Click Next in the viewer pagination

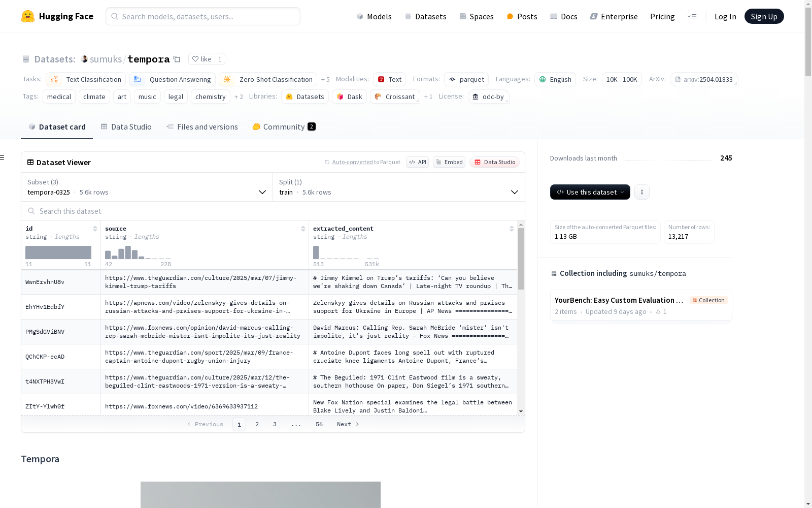348,424
